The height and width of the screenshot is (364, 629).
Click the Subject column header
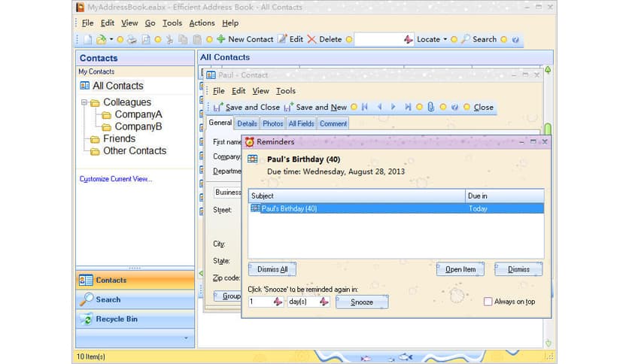click(357, 196)
